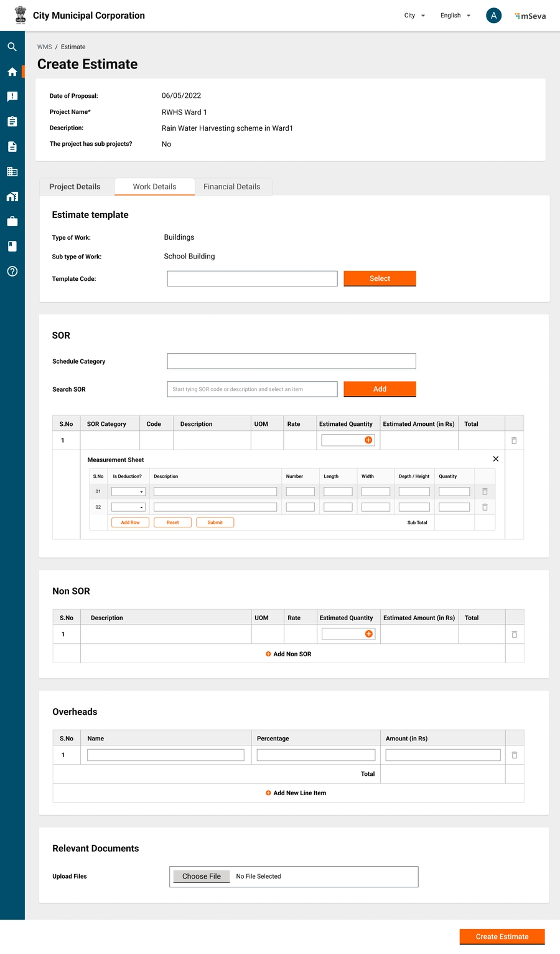
Task: Click the Template Code input field
Action: [x=252, y=278]
